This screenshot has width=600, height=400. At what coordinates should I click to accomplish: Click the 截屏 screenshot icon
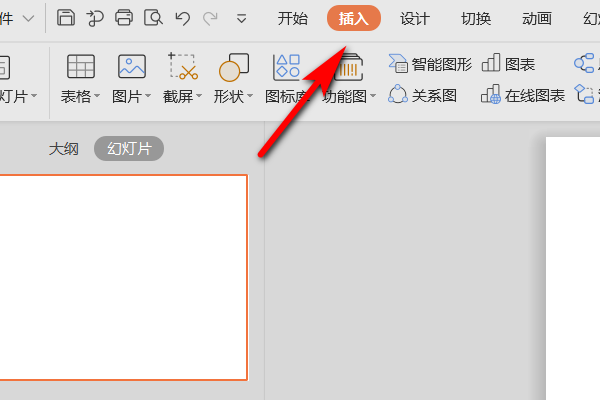tap(183, 66)
